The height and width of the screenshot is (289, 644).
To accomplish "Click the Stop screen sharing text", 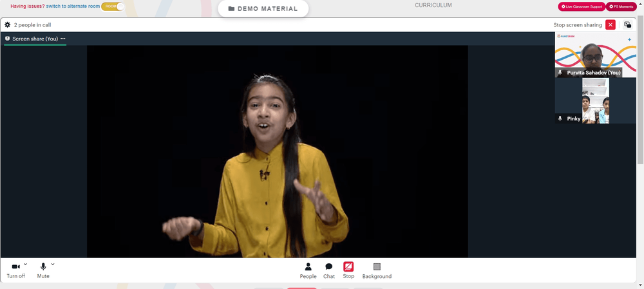I will point(578,25).
